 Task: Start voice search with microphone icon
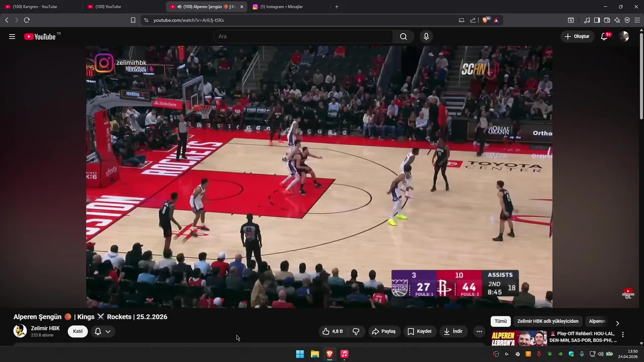pos(426,37)
